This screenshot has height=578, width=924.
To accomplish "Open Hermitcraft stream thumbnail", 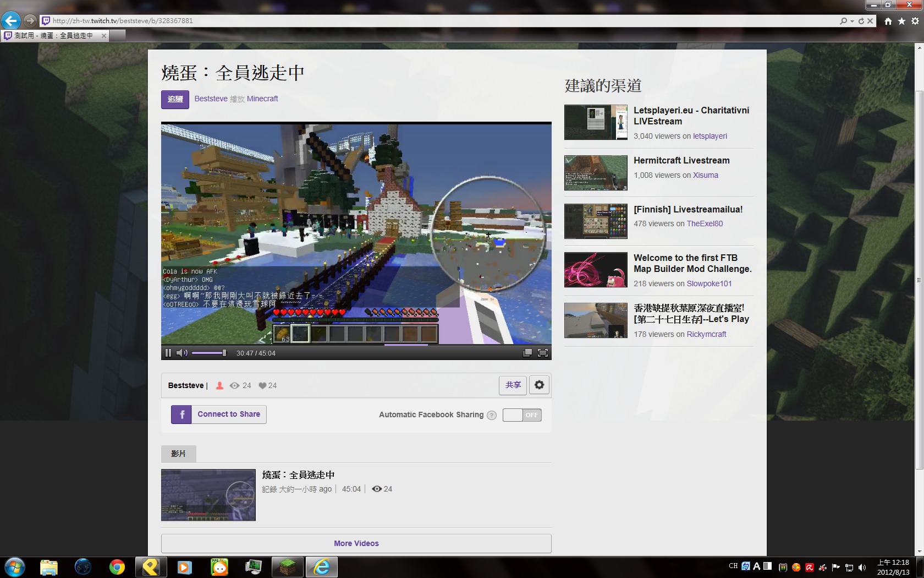I will point(596,173).
